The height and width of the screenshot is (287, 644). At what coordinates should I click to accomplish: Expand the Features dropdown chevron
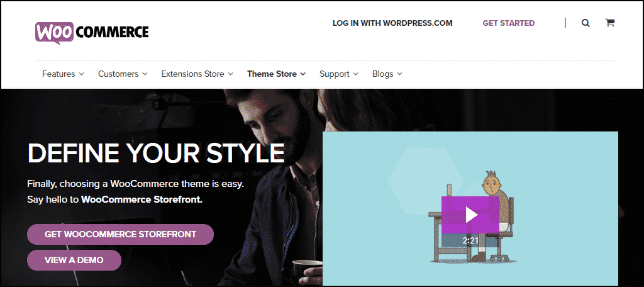tap(81, 74)
